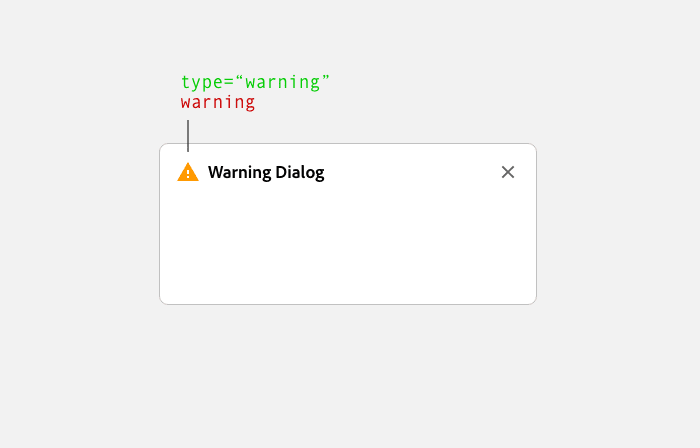Click the letter "w" starting the red label

pos(186,104)
